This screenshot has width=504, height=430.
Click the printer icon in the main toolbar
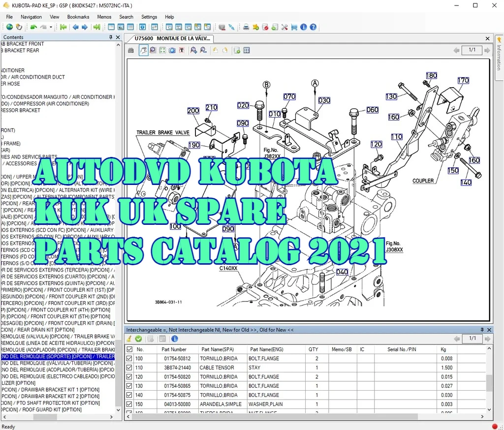(x=246, y=27)
